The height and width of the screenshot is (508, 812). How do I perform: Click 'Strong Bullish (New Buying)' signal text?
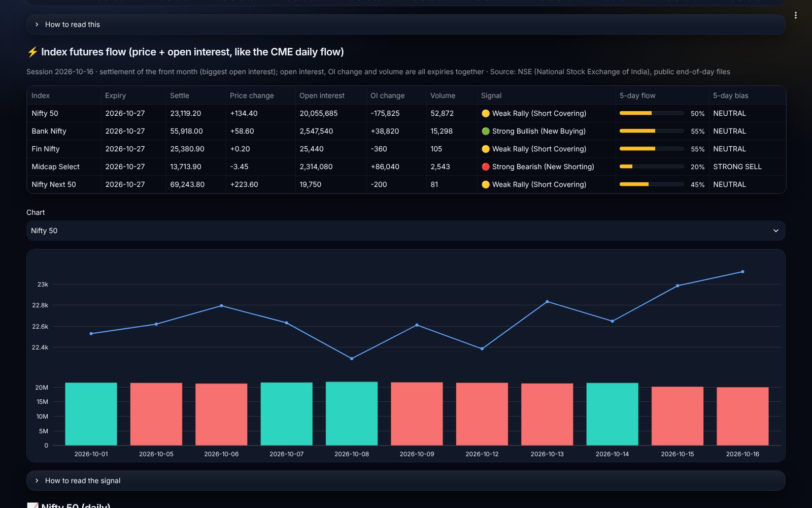click(x=538, y=131)
